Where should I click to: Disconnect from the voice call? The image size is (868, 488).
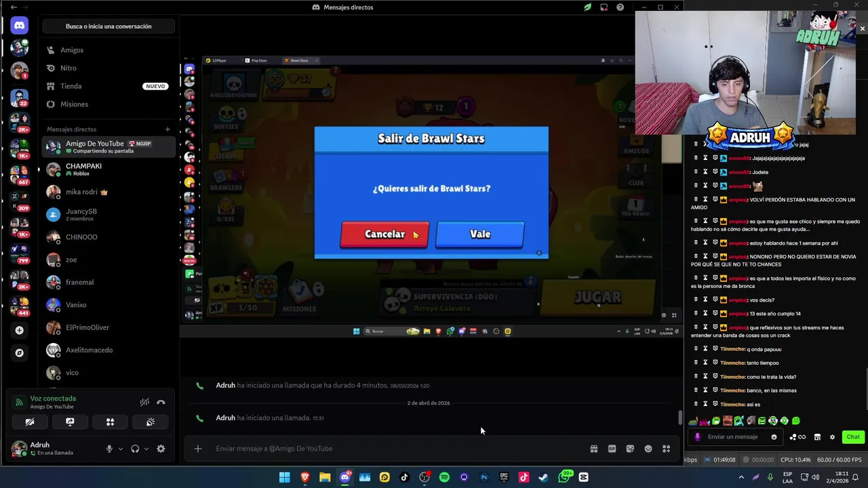(x=161, y=402)
